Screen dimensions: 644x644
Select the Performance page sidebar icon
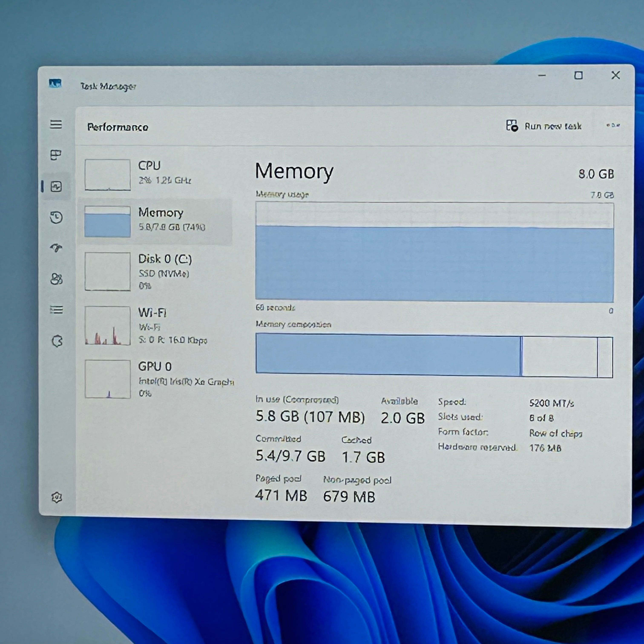(56, 186)
